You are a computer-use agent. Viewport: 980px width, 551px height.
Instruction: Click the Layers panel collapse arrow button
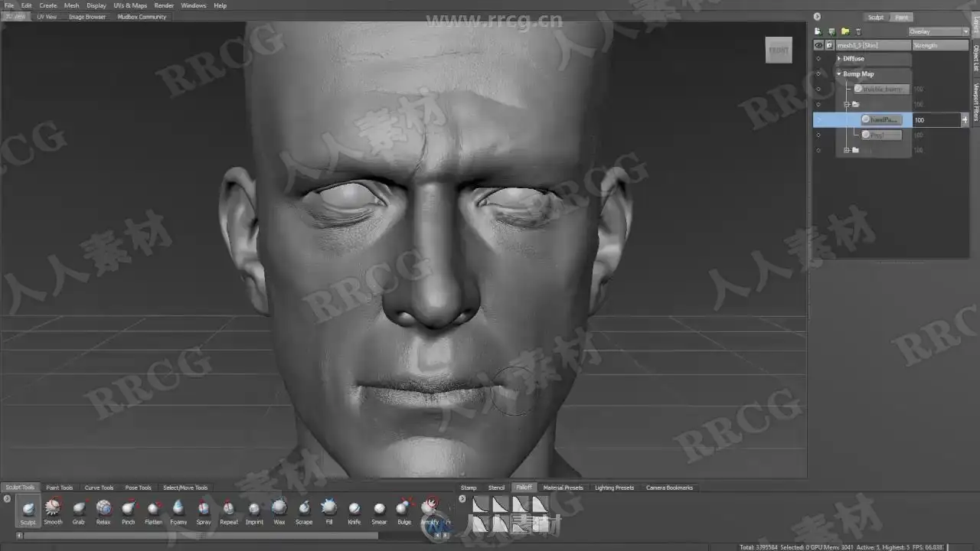tap(817, 17)
